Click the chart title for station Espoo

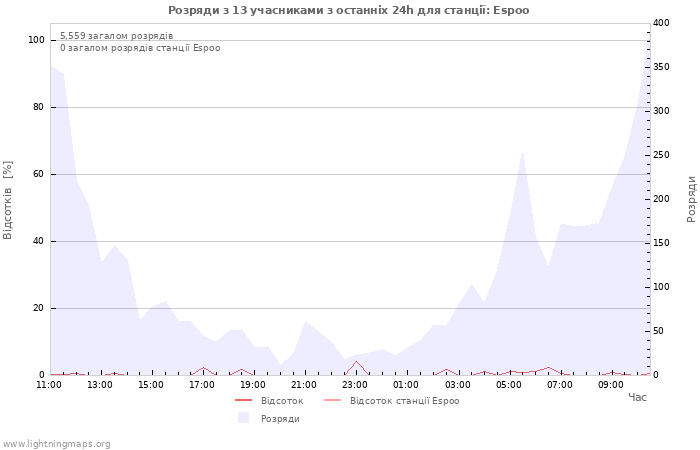348,10
